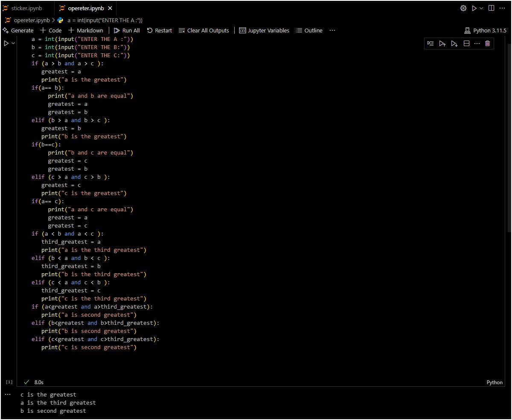Open cell output actions ellipsis menu
The height and width of the screenshot is (420, 512).
point(7,394)
